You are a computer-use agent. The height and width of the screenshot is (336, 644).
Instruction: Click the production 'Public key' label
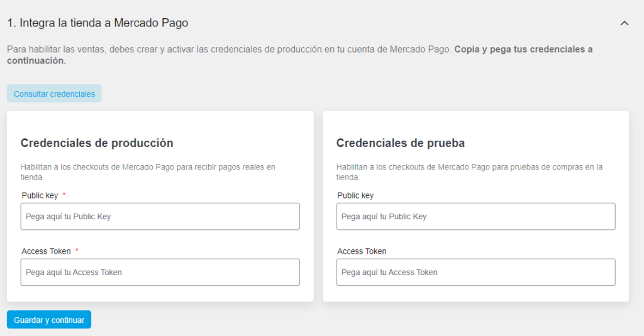click(40, 195)
